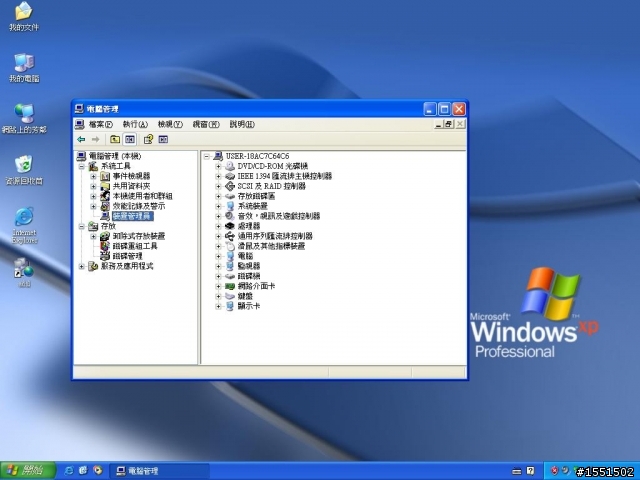Expand the 網路介面卡 node
This screenshot has width=640, height=480.
tap(218, 286)
